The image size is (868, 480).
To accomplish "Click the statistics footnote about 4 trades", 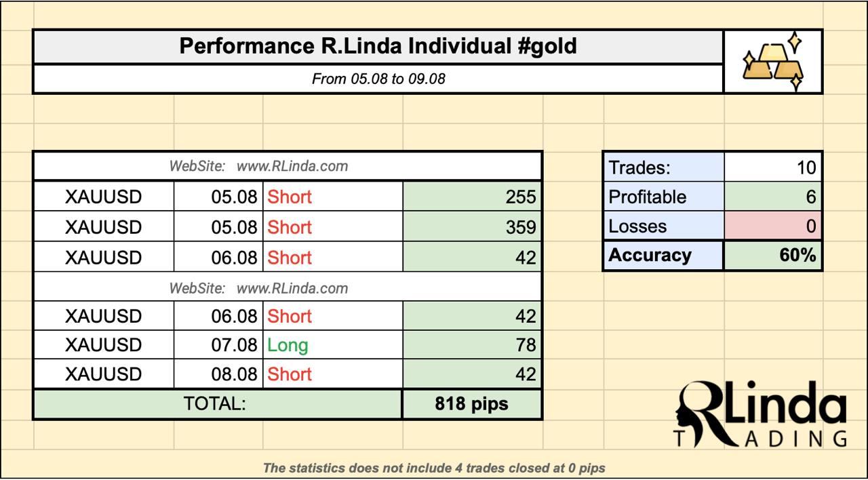I will coord(434,467).
